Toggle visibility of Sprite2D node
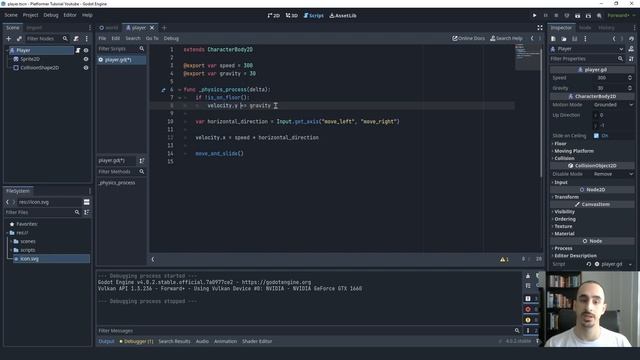The height and width of the screenshot is (360, 640). [86, 59]
